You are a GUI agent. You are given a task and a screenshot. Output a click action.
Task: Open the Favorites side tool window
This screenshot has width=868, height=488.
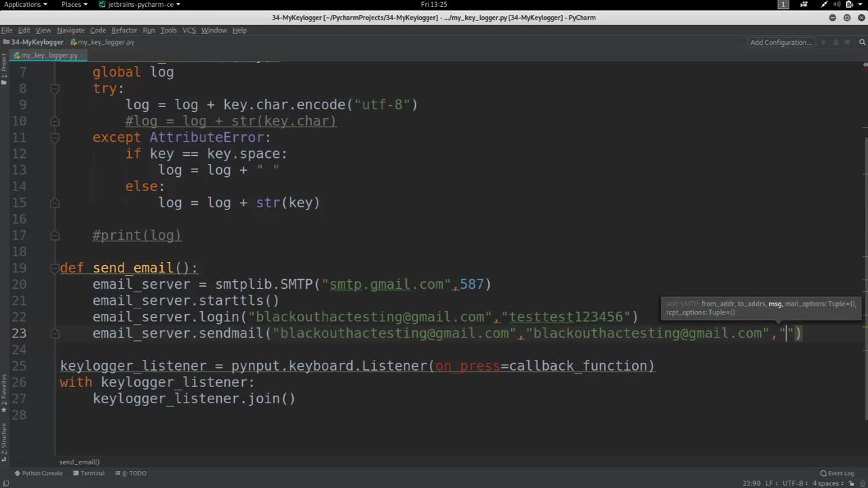point(3,394)
